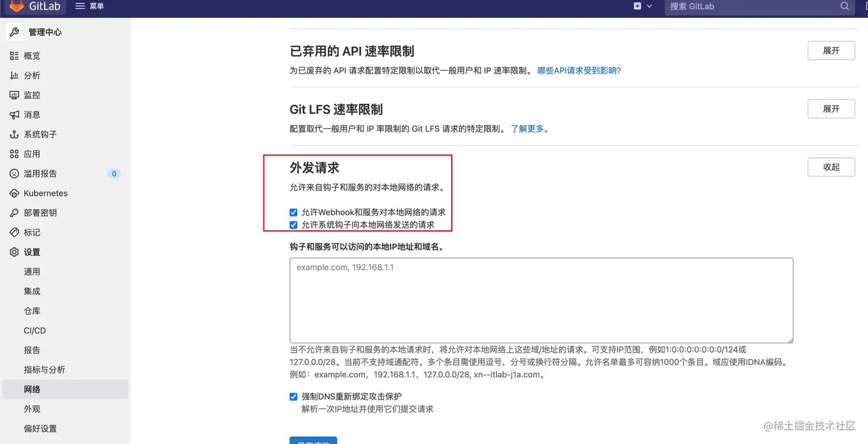868x444 pixels.
Task: Click the GitLab fox logo
Action: 17,6
